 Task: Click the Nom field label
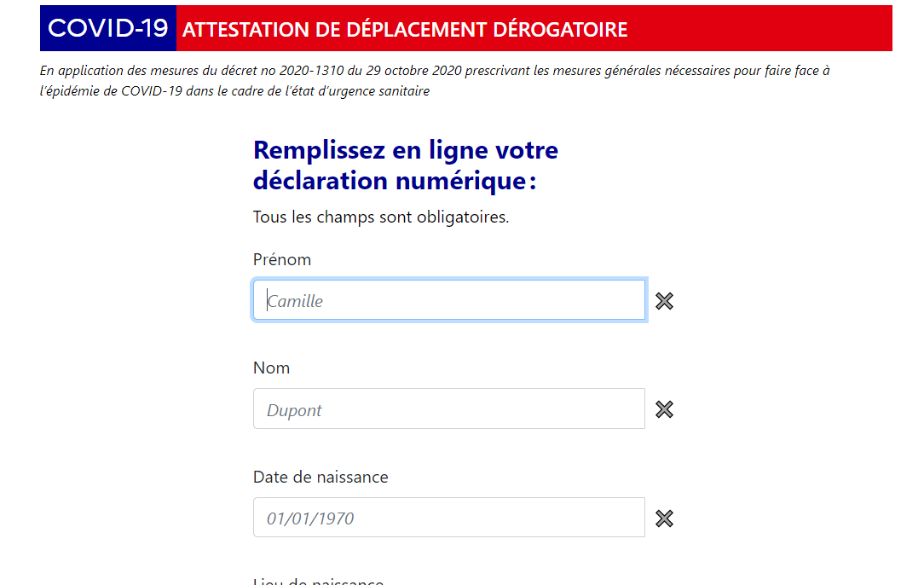[x=271, y=368]
